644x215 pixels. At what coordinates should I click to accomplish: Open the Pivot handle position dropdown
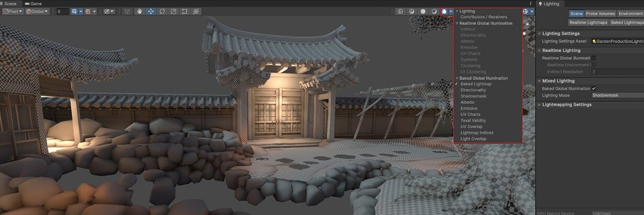coord(12,11)
